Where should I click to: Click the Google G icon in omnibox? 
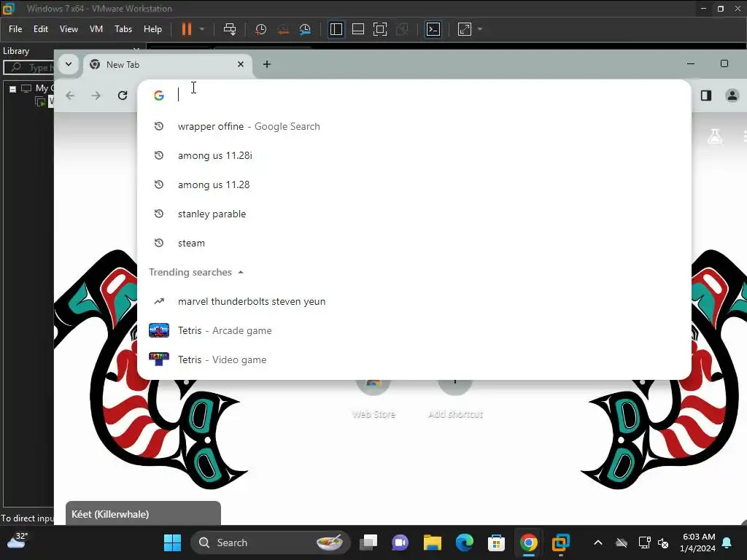(158, 96)
